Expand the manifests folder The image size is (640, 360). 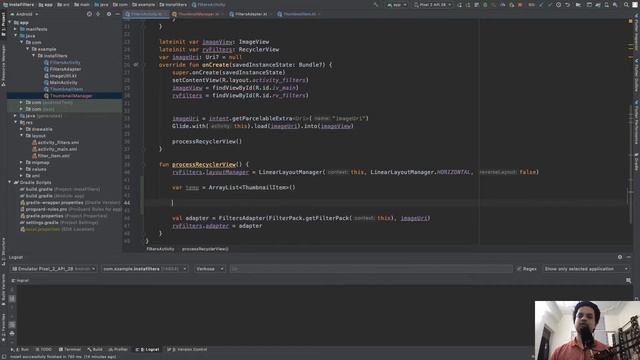pyautogui.click(x=16, y=29)
